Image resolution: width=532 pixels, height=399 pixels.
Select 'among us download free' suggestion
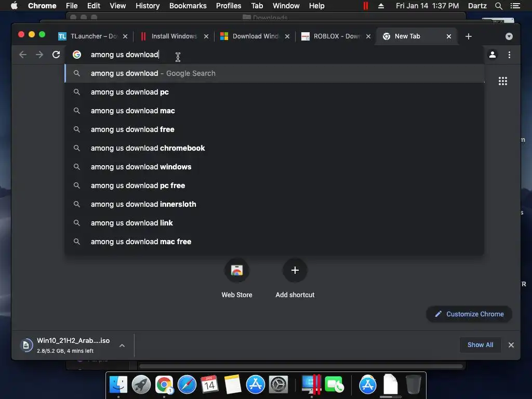pos(274,129)
